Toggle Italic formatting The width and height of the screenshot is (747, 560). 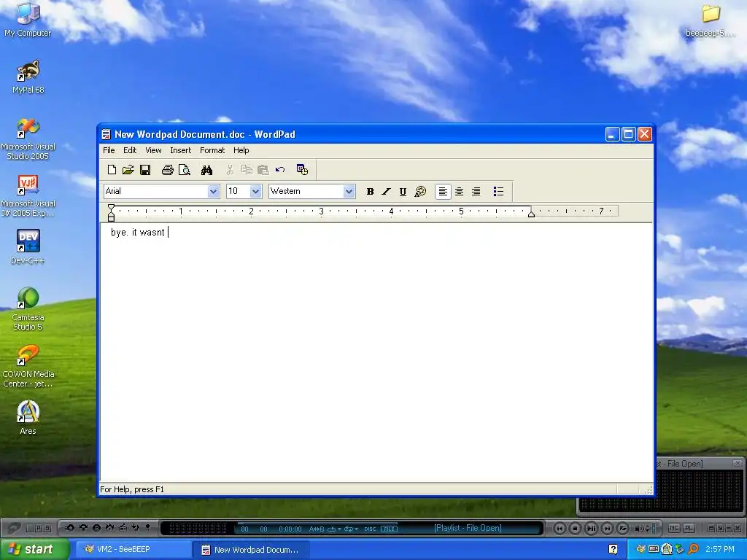(x=387, y=192)
